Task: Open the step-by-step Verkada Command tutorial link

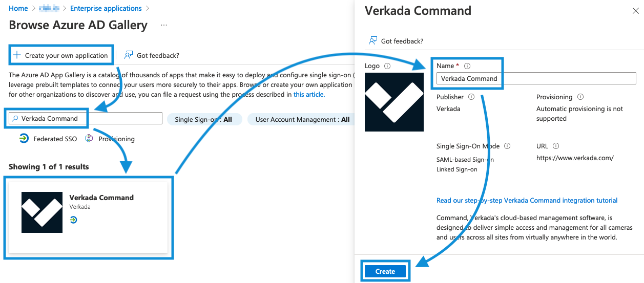Action: click(527, 201)
